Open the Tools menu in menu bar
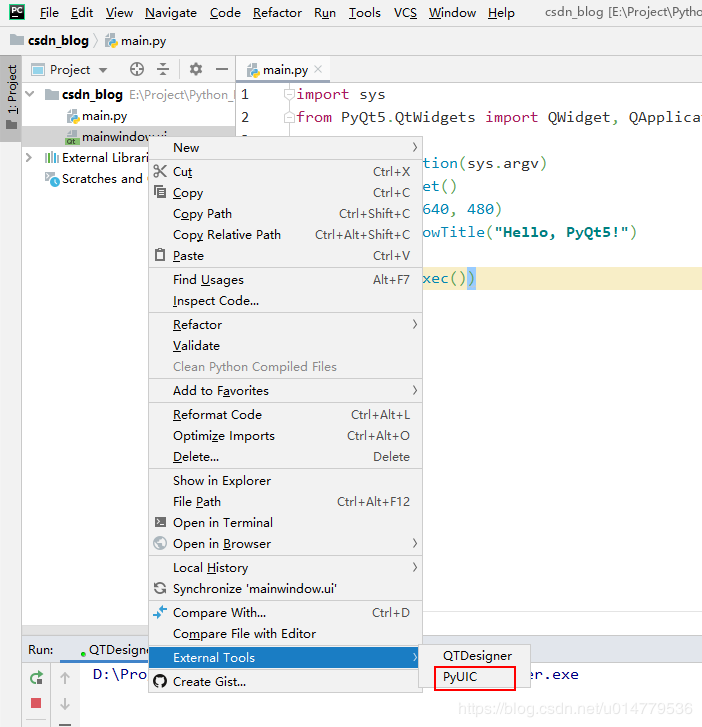Viewport: 702px width, 727px height. 364,13
